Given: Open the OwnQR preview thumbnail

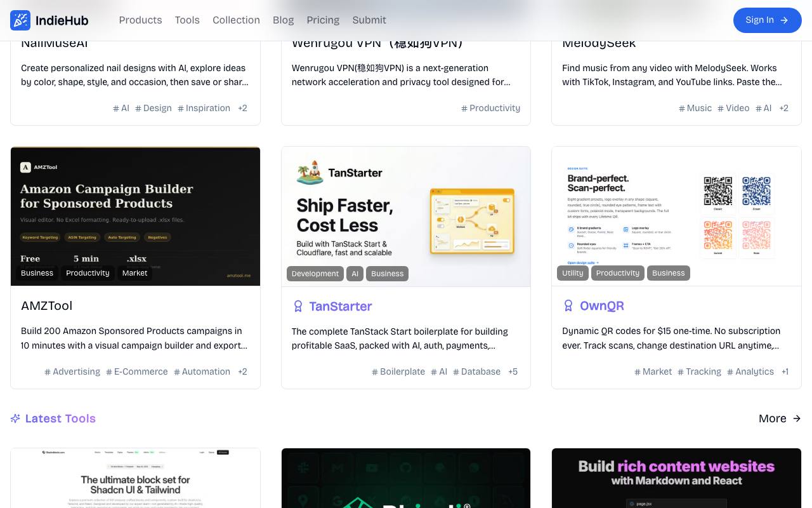Looking at the screenshot, I should pyautogui.click(x=676, y=217).
